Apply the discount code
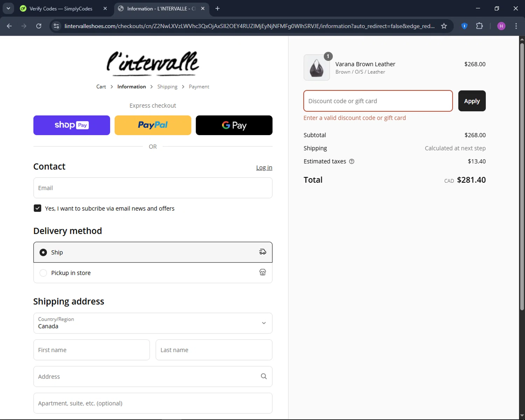The height and width of the screenshot is (420, 525). click(x=472, y=101)
